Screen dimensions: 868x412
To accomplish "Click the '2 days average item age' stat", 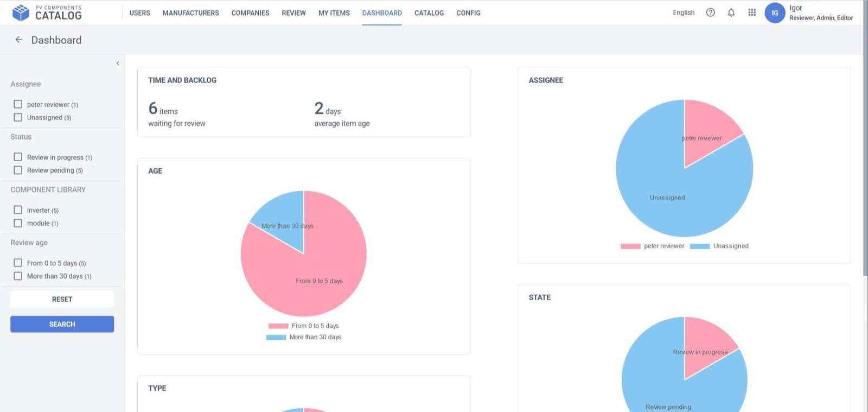I will [342, 115].
